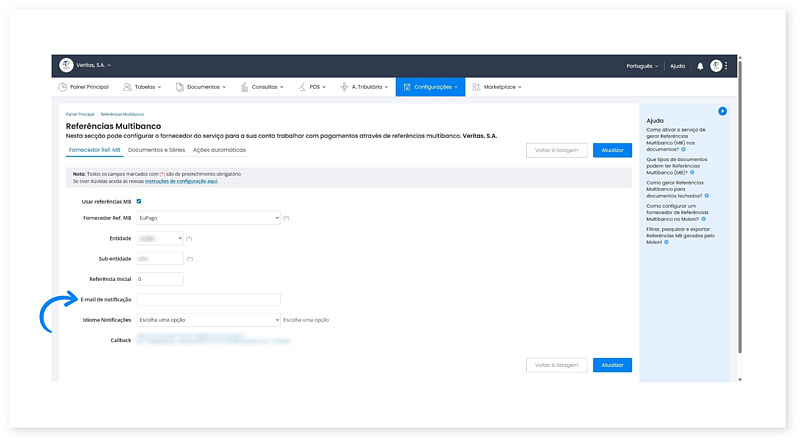The width and height of the screenshot is (800, 442).
Task: Click the Veritas company logo icon
Action: pos(66,66)
